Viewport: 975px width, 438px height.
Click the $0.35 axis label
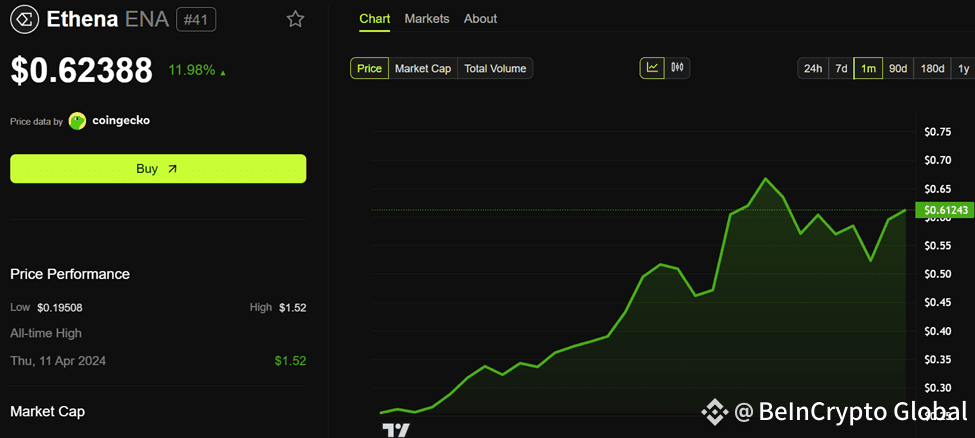(938, 360)
